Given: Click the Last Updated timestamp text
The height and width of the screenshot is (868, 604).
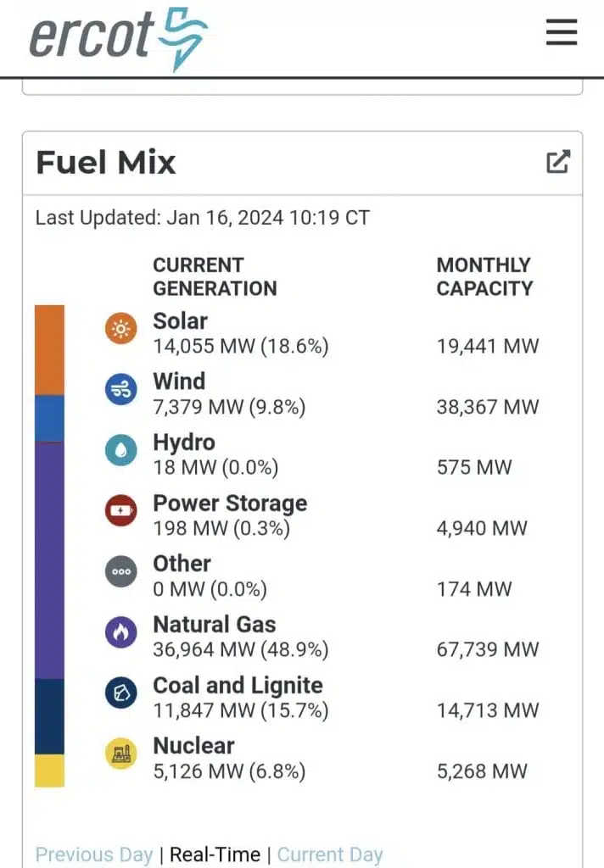Looking at the screenshot, I should point(203,218).
